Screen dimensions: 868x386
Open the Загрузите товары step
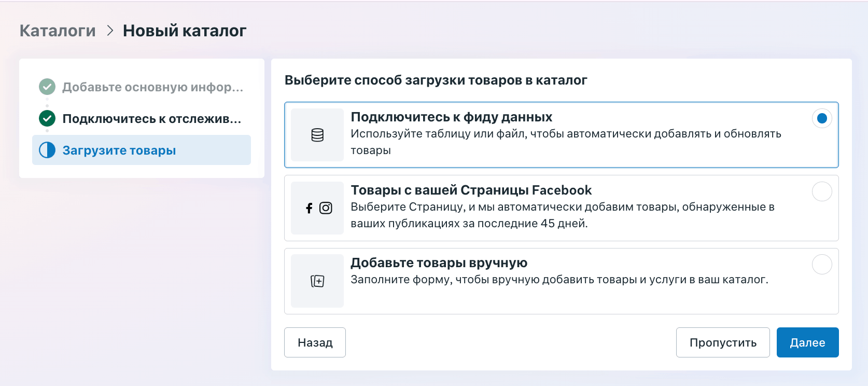(x=142, y=150)
